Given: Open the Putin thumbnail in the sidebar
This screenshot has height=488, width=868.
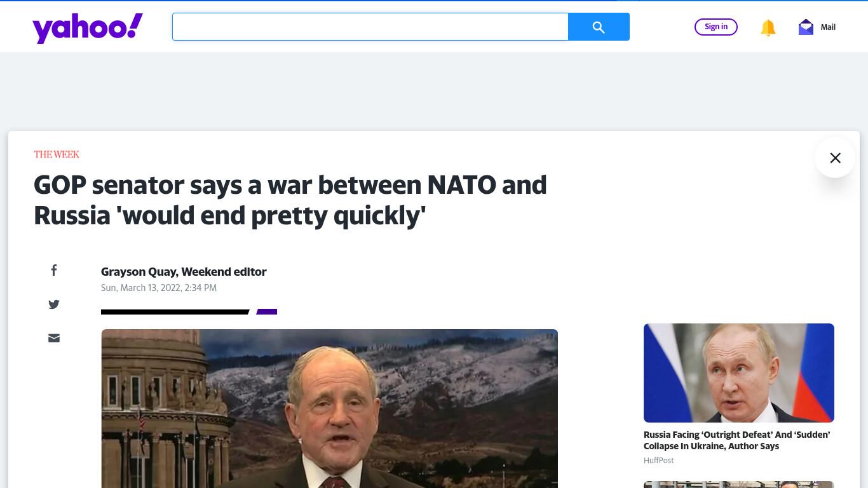Looking at the screenshot, I should 739,373.
